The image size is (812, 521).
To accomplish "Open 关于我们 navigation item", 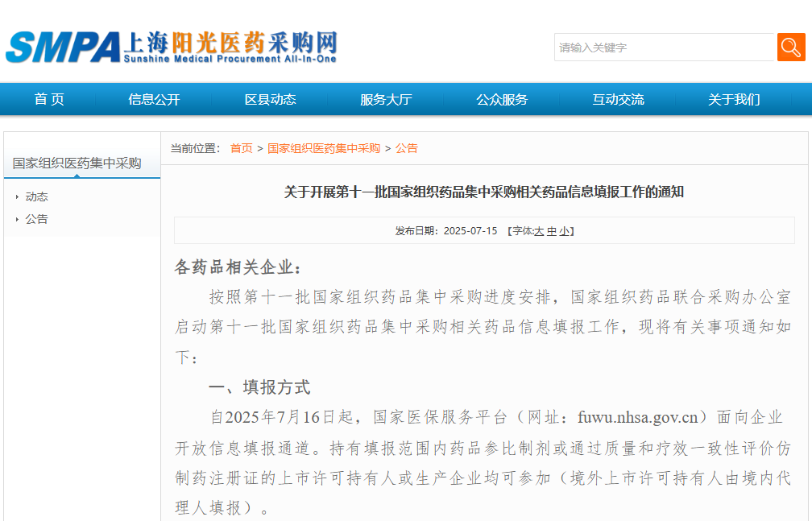I will [x=734, y=99].
